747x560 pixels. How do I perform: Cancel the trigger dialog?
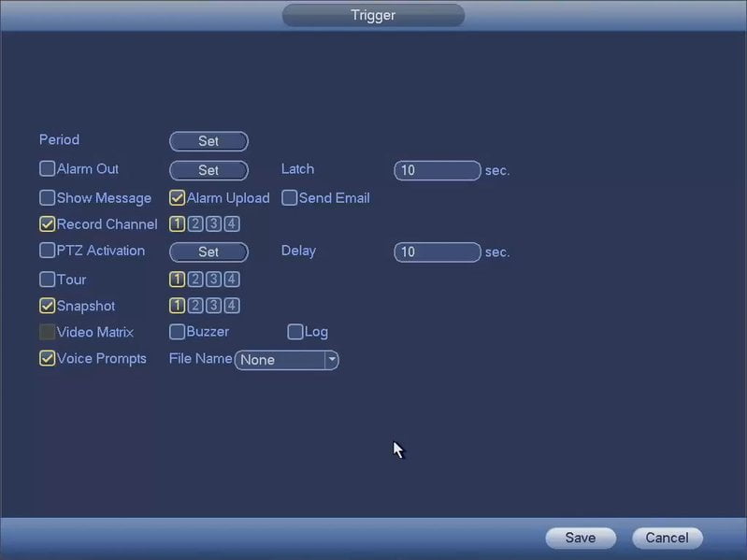667,538
